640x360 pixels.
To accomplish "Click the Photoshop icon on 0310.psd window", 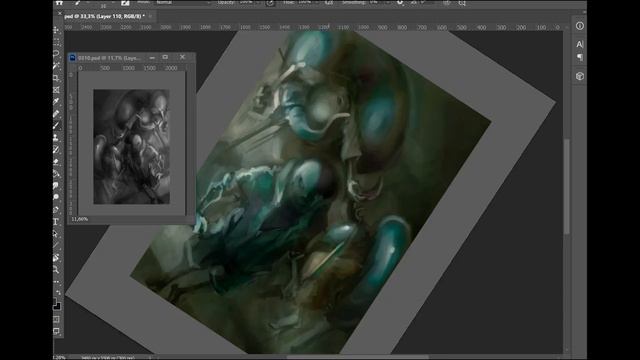I will 72,58.
